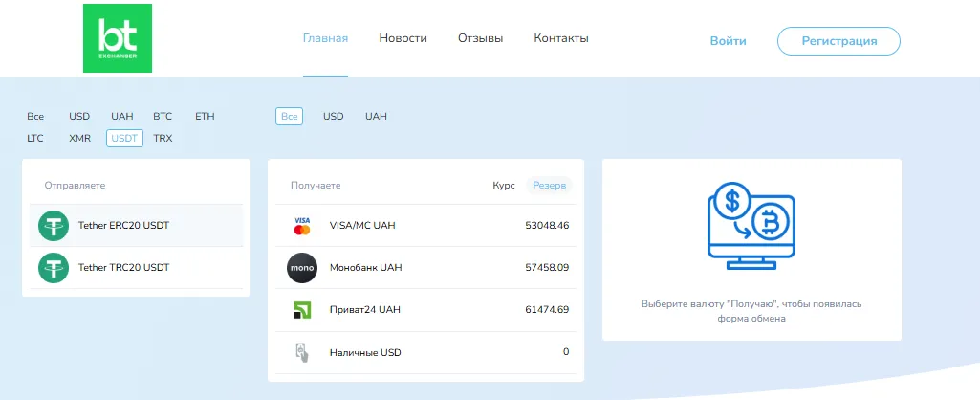
Task: Filter receive currencies by USD
Action: coord(333,117)
